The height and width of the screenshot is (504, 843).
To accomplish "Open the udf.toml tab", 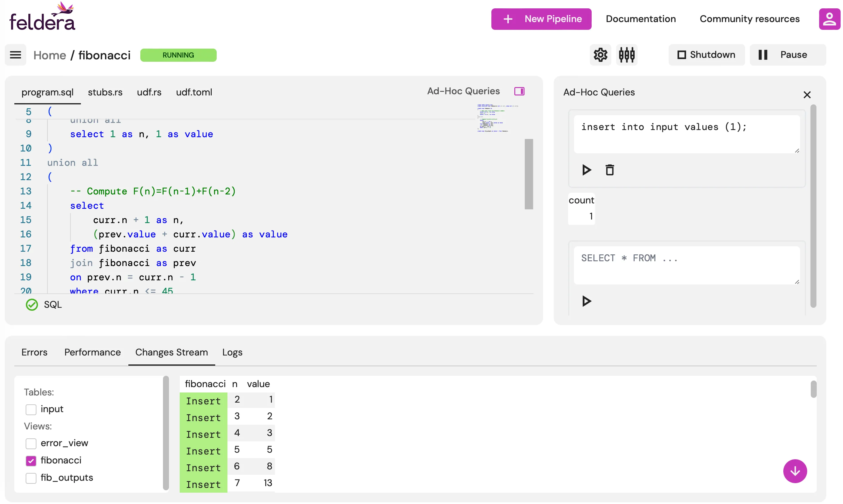I will pos(194,92).
